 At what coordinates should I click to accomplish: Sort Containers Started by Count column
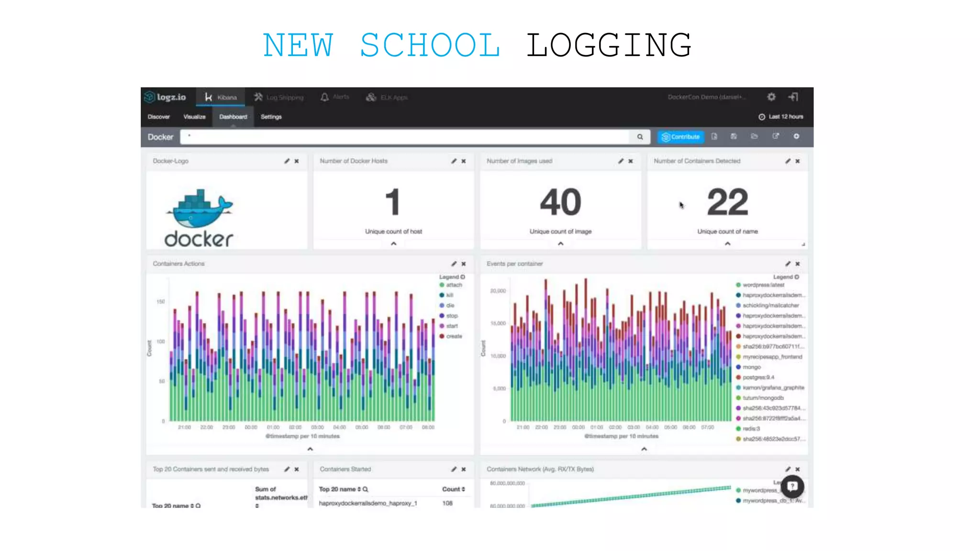[453, 489]
